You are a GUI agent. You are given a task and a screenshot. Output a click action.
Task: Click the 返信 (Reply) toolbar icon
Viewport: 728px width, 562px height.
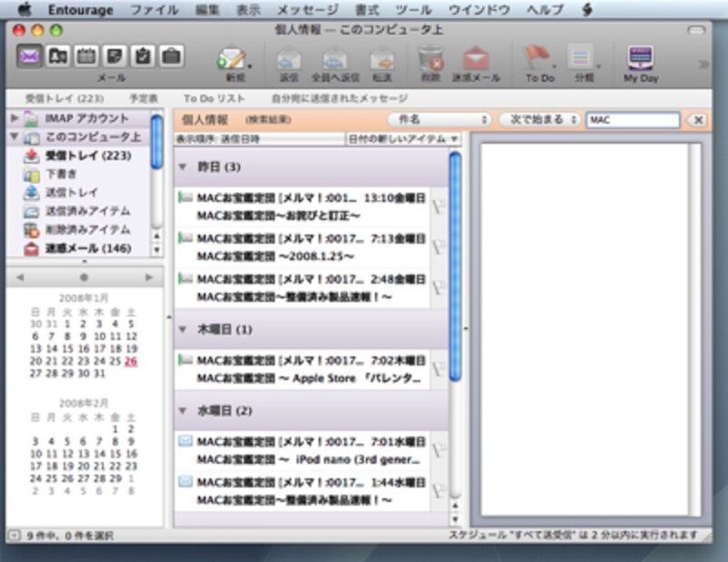click(289, 60)
